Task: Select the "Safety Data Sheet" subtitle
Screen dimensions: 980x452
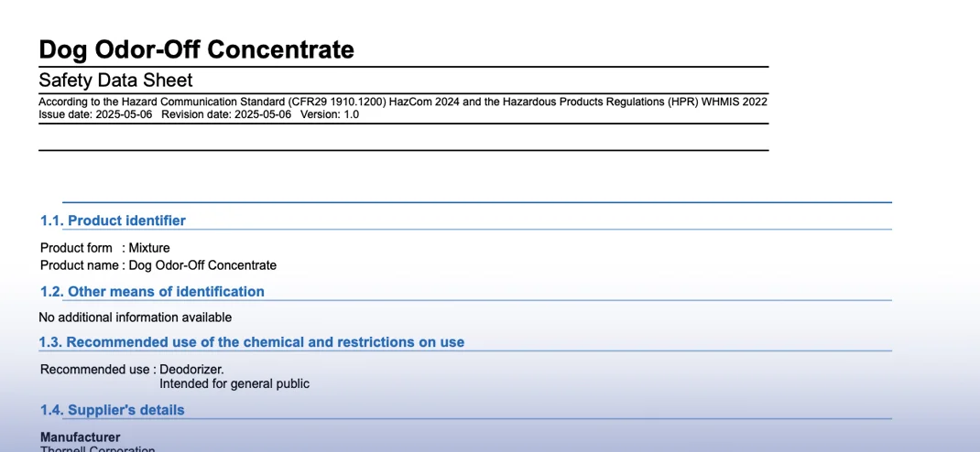Action: click(x=115, y=80)
